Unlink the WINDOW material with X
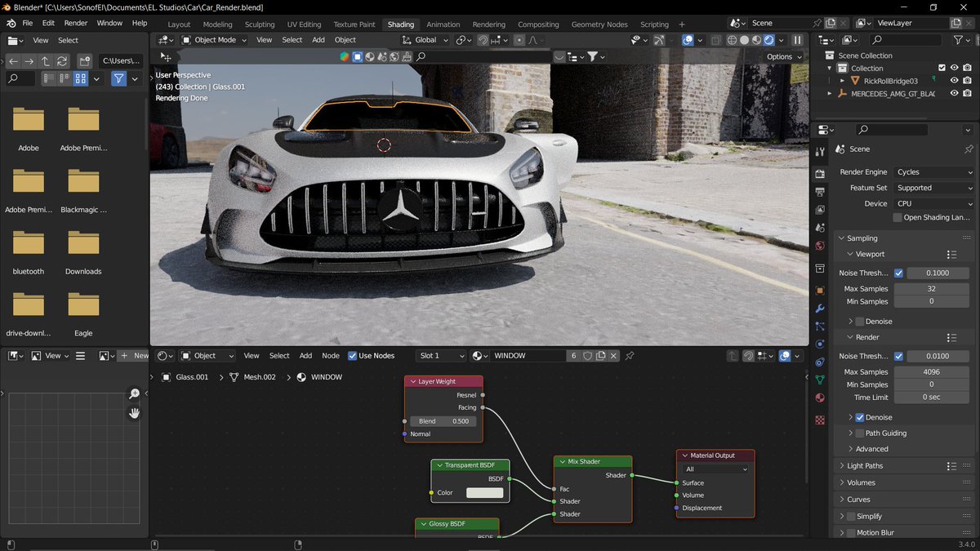 coord(614,356)
